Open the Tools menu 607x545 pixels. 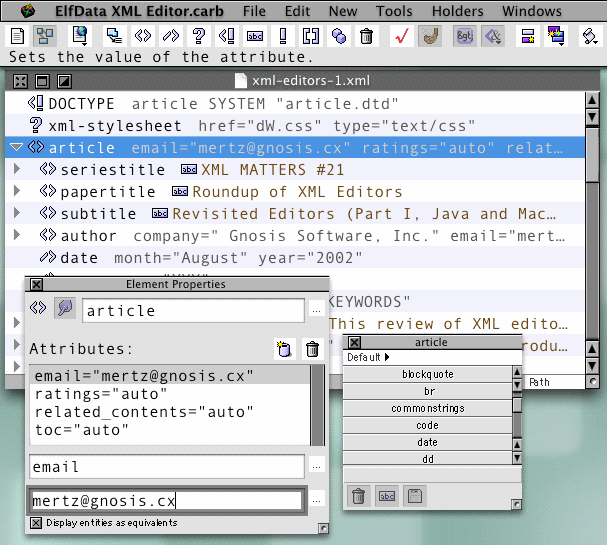click(394, 11)
